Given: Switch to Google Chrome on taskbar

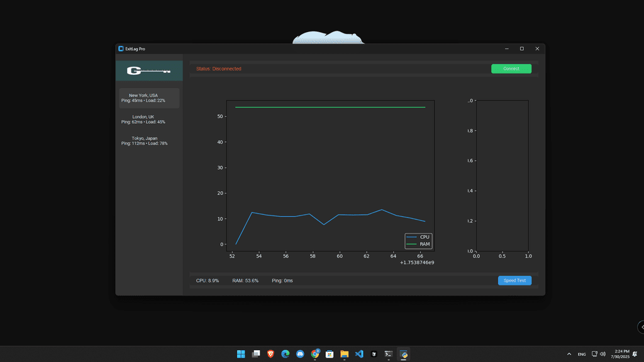Looking at the screenshot, I should click(x=315, y=354).
